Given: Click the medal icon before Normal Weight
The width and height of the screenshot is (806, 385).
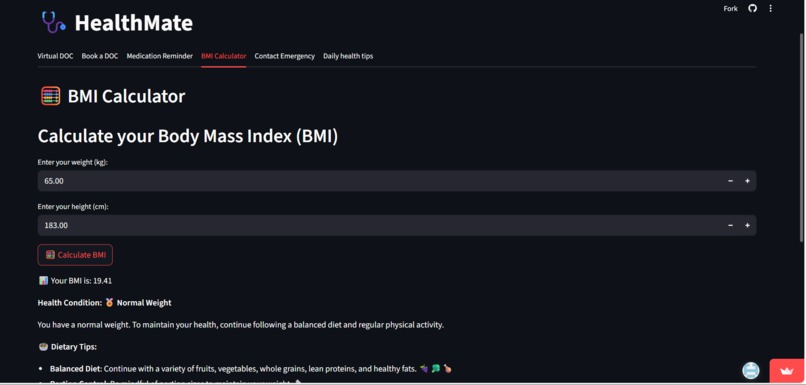Looking at the screenshot, I should coord(109,303).
